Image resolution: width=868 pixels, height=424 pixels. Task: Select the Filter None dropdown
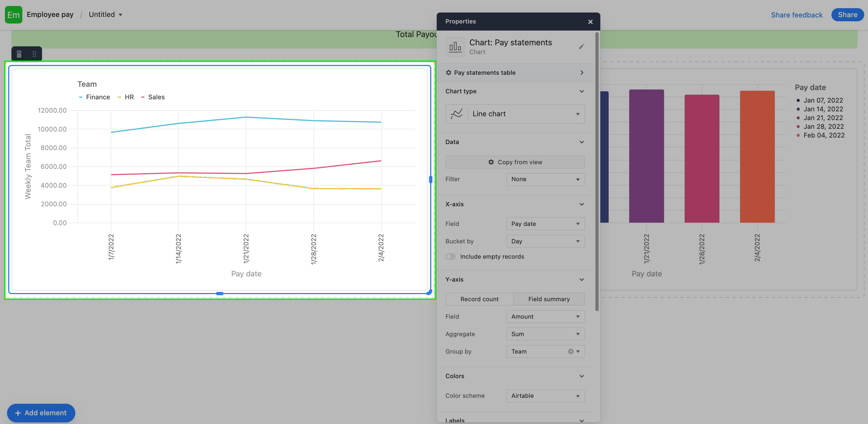pyautogui.click(x=545, y=179)
